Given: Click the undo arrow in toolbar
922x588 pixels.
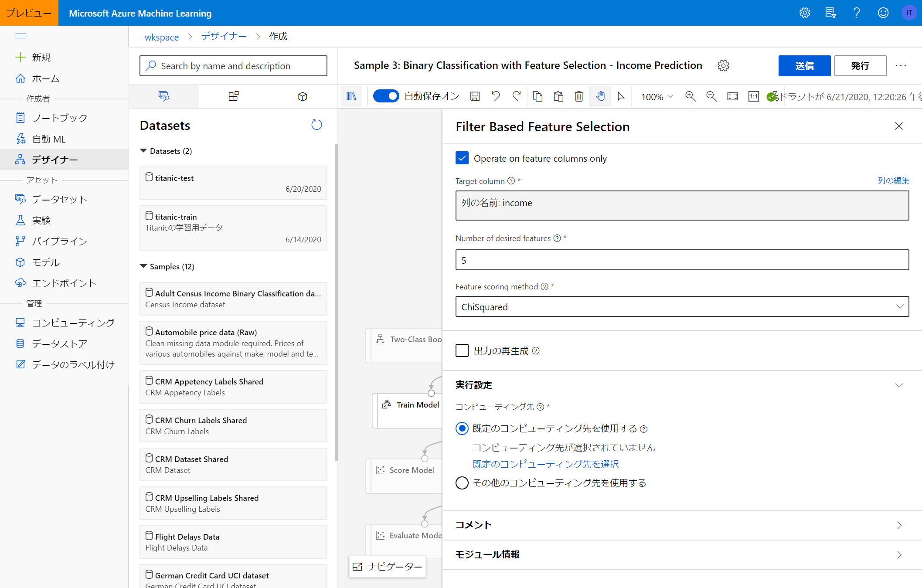Looking at the screenshot, I should pyautogui.click(x=496, y=96).
